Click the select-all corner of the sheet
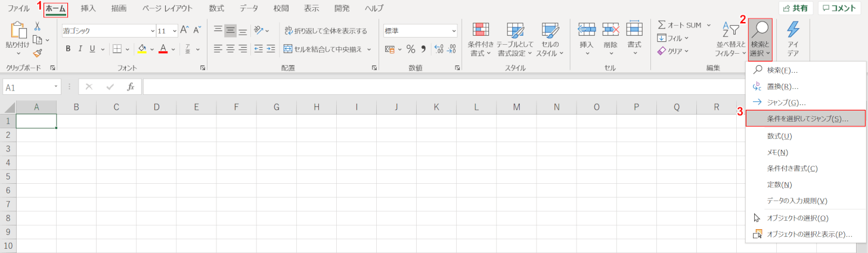The image size is (868, 253). [8, 107]
